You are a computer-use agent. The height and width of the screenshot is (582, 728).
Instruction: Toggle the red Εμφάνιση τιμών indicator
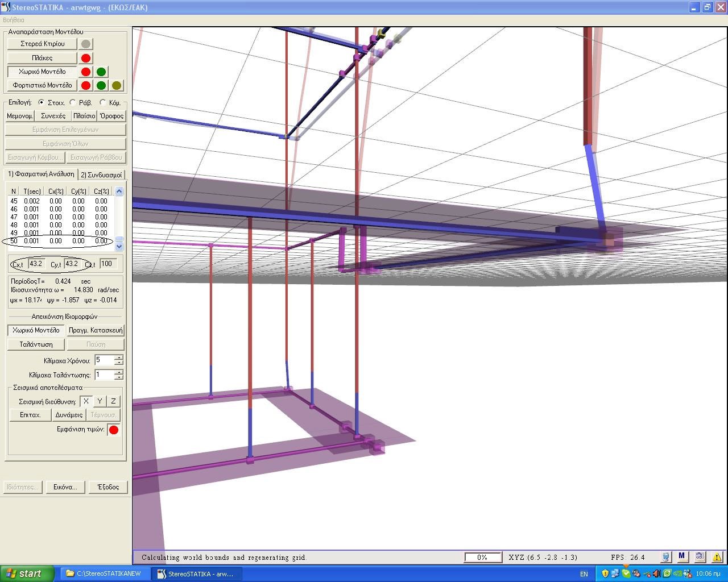click(x=114, y=430)
